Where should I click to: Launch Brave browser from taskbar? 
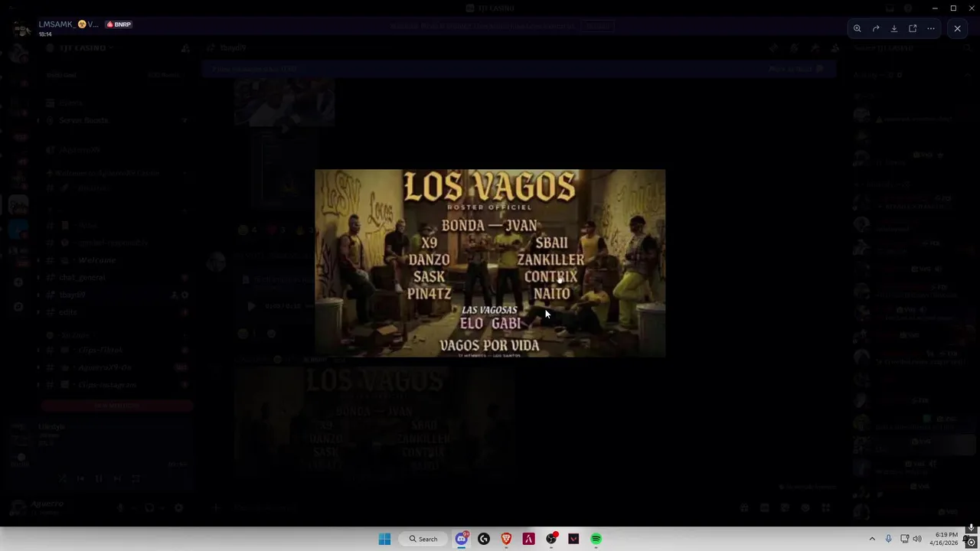pos(506,539)
